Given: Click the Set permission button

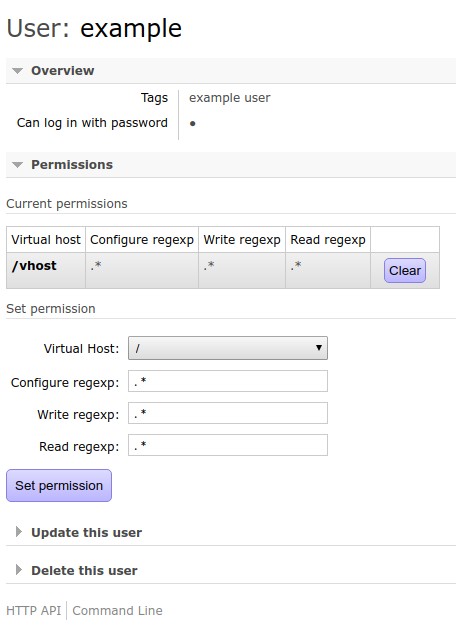Looking at the screenshot, I should [x=59, y=485].
